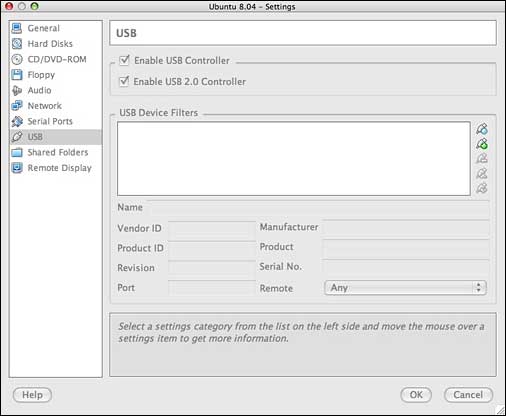This screenshot has width=506, height=416.
Task: Click the Shared Folders icon
Action: pos(17,152)
